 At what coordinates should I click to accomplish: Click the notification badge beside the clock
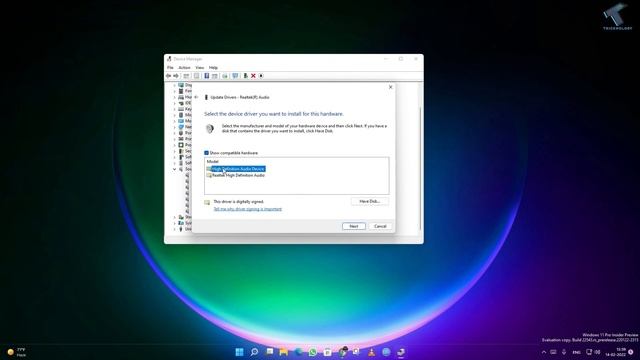pos(631,352)
